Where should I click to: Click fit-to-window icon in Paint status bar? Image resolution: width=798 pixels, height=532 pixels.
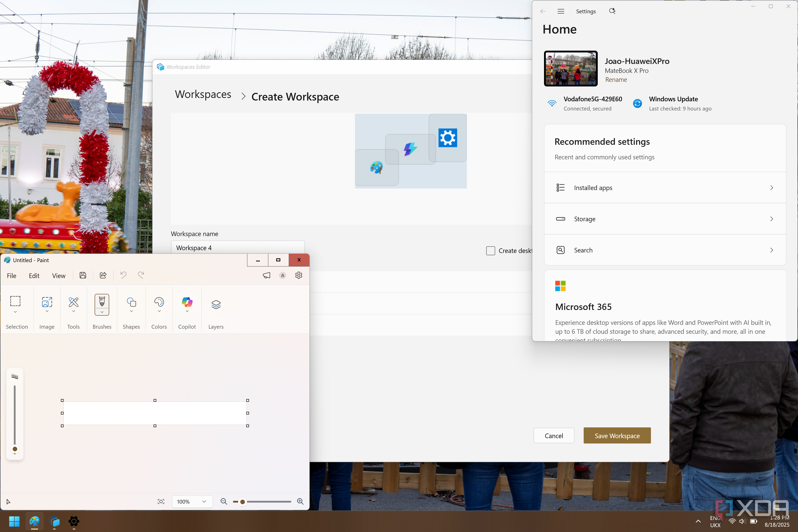(x=161, y=502)
